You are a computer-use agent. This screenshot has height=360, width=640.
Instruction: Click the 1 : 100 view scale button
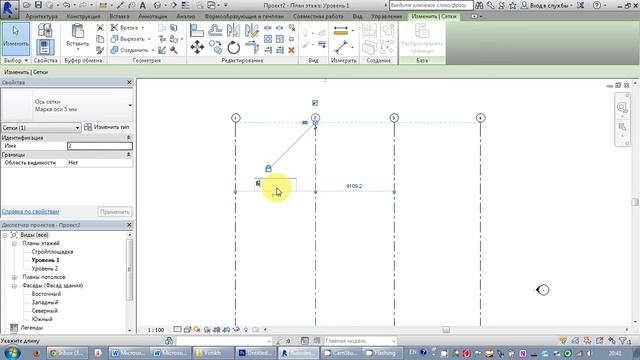coord(156,330)
